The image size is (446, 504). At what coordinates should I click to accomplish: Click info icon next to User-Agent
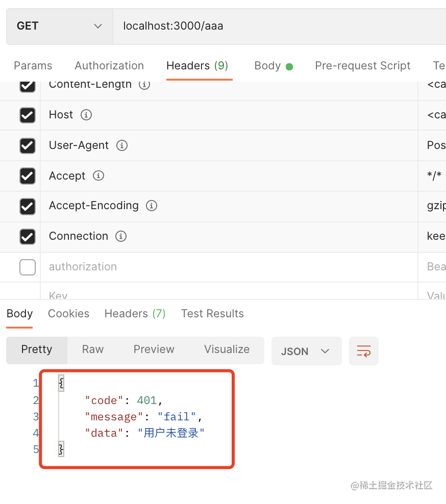click(122, 145)
